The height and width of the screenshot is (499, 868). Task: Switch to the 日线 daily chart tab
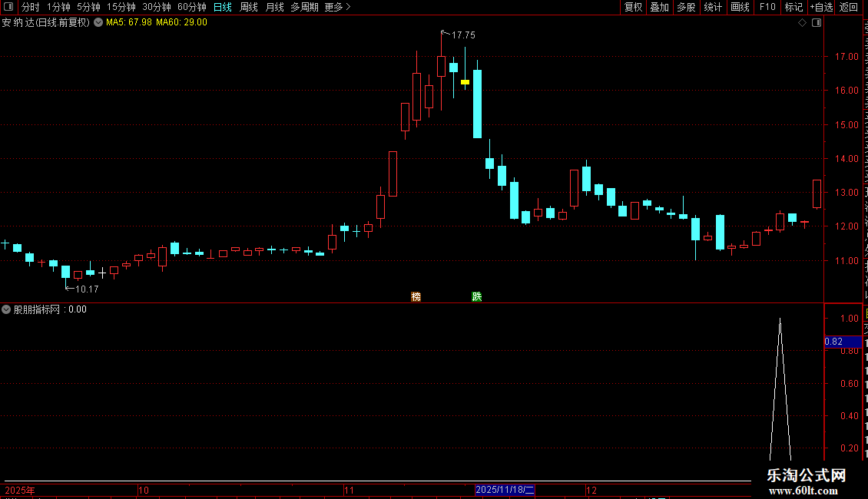223,7
